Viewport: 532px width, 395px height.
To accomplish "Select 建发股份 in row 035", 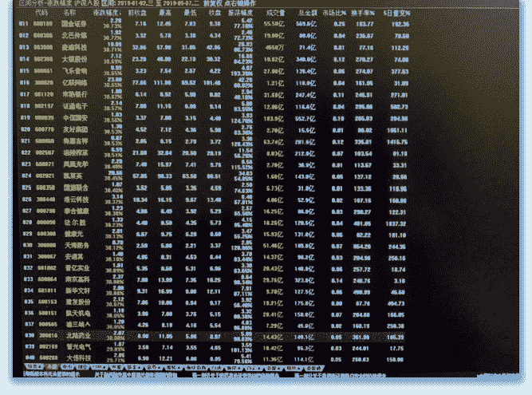I will click(78, 302).
